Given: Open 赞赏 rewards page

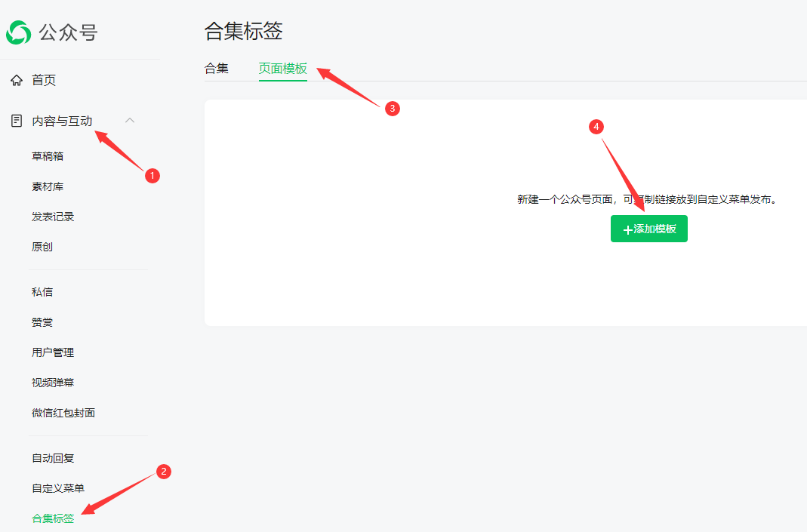Looking at the screenshot, I should coord(42,322).
